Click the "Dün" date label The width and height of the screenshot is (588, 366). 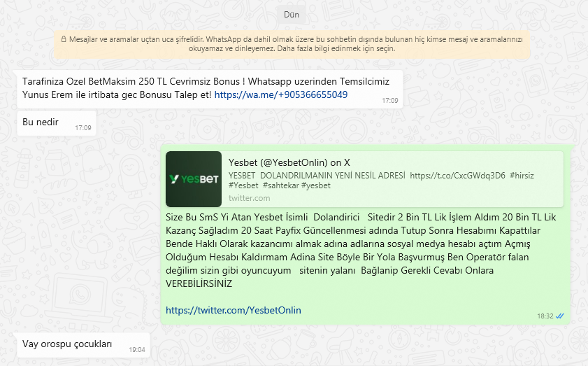point(292,15)
